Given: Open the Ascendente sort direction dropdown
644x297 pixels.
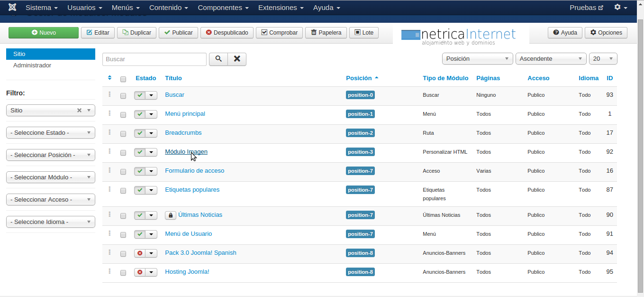Looking at the screenshot, I should tap(551, 59).
